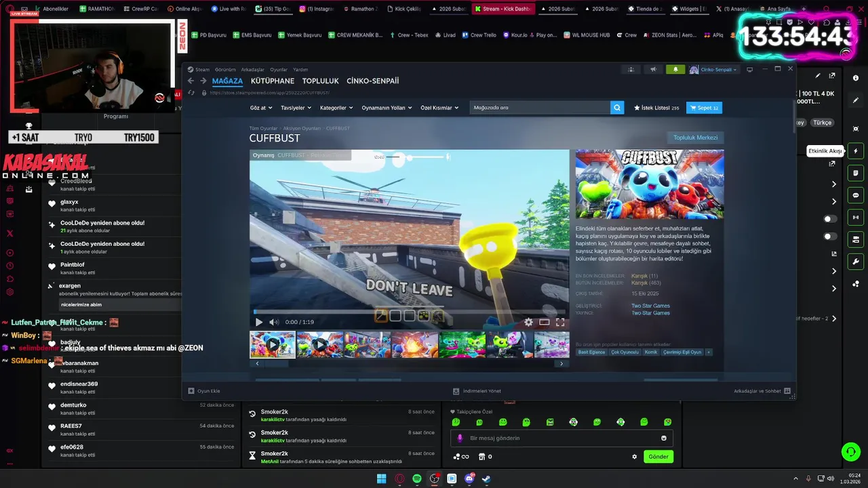Expand the Kategoriler dropdown
Image resolution: width=868 pixels, height=488 pixels.
tap(336, 108)
